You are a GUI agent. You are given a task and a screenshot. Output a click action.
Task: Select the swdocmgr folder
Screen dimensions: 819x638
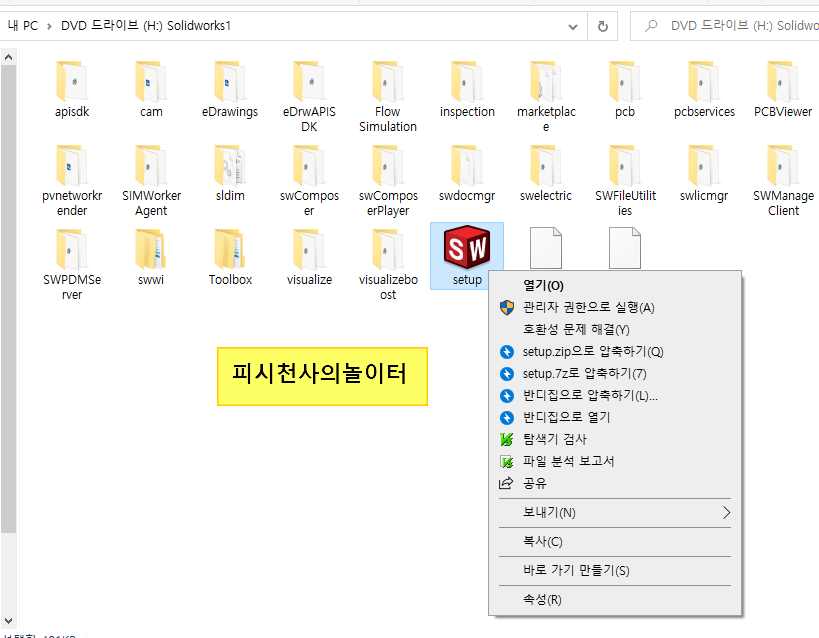[x=467, y=173]
